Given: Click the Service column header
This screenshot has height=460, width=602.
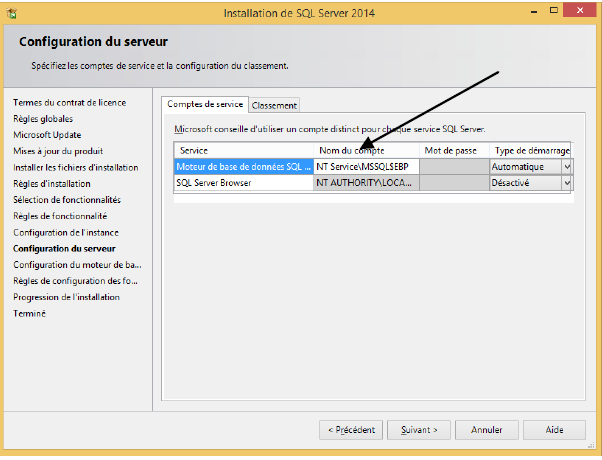Looking at the screenshot, I should point(244,151).
